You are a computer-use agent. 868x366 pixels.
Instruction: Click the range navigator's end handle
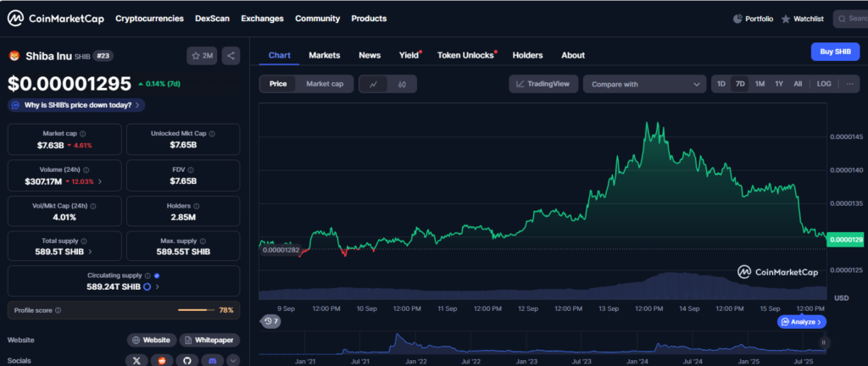click(824, 342)
